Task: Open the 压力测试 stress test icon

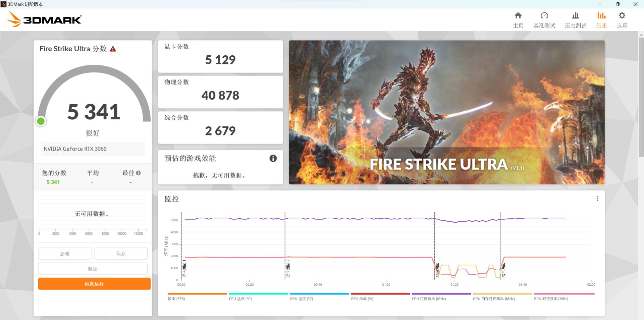Action: 575,15
